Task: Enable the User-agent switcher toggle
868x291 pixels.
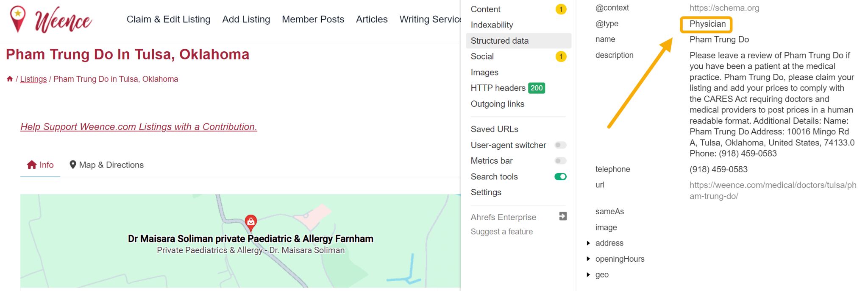Action: tap(560, 145)
